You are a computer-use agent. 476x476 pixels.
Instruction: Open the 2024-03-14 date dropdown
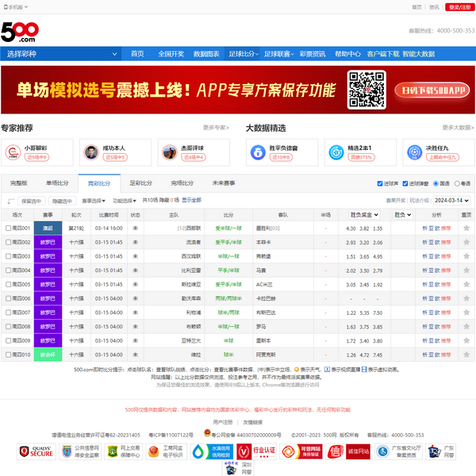click(x=451, y=201)
